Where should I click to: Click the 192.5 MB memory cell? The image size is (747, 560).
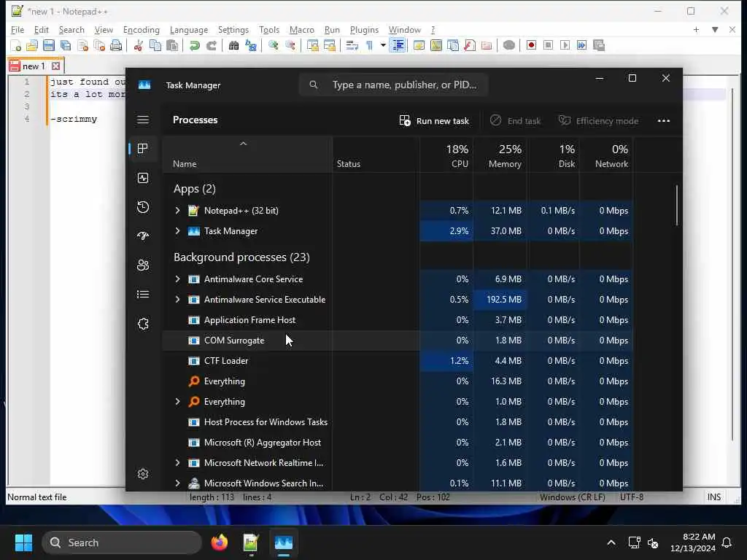pyautogui.click(x=500, y=300)
